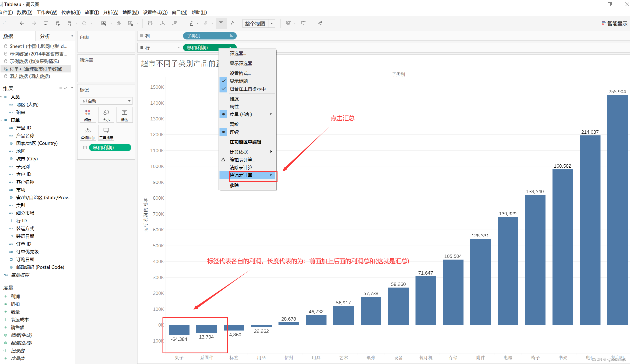Click the pause auto updates icon
The image size is (630, 364).
click(69, 23)
